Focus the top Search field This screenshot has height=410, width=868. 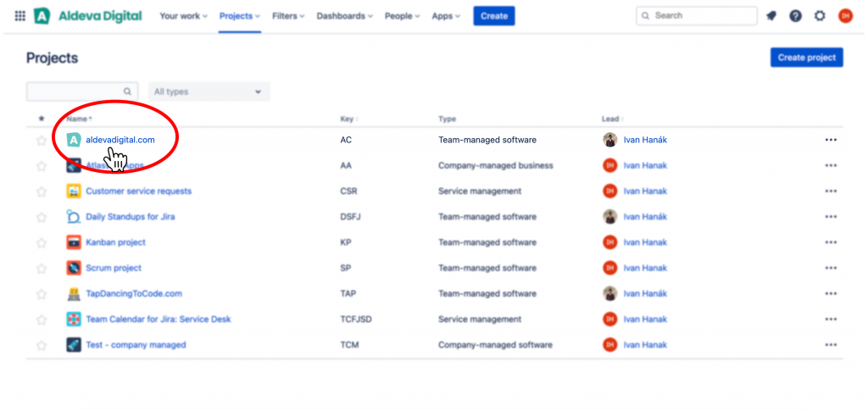[x=697, y=16]
